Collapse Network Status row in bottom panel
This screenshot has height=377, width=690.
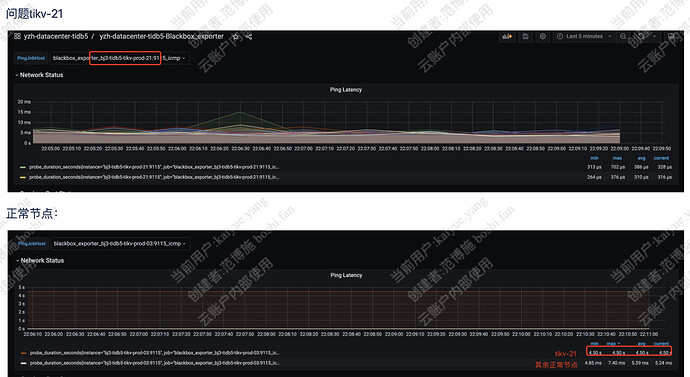click(40, 261)
